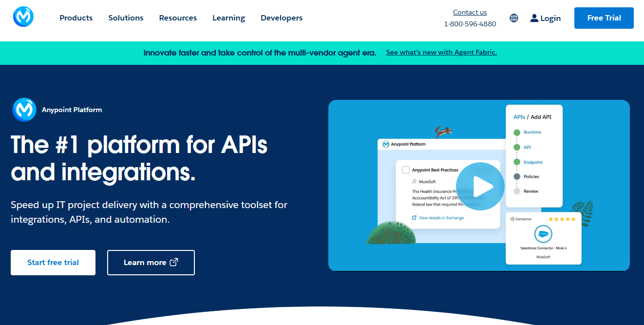Viewport: 644px width, 325px height.
Task: Click the main headline about APIs and integrations
Action: click(x=139, y=158)
